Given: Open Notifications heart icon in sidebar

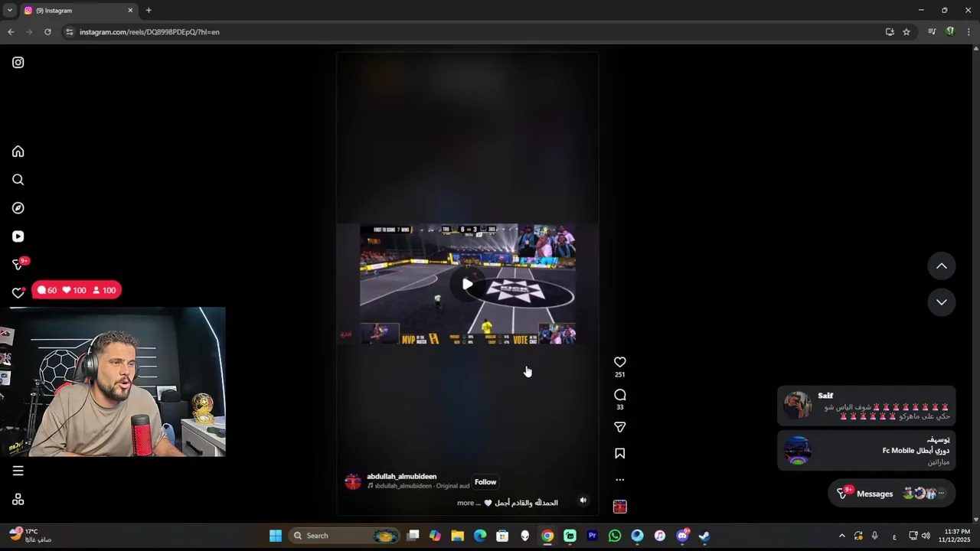Looking at the screenshot, I should point(18,293).
